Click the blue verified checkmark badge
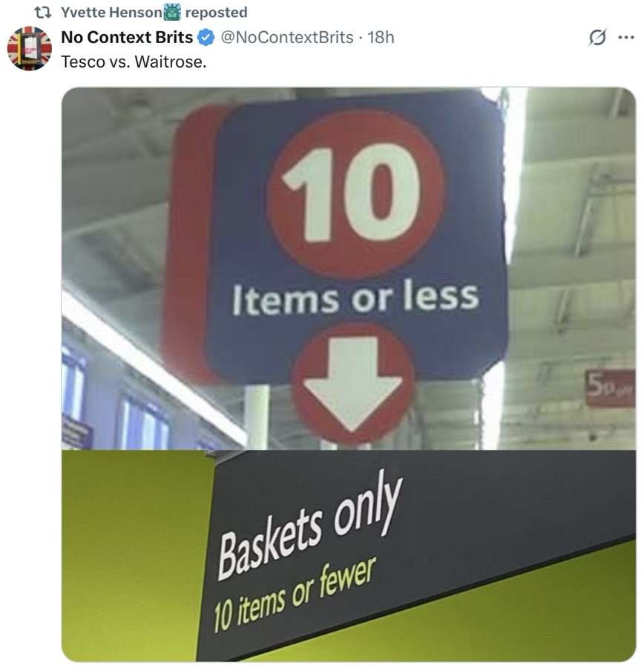Viewport: 644px width, 668px height. [206, 38]
